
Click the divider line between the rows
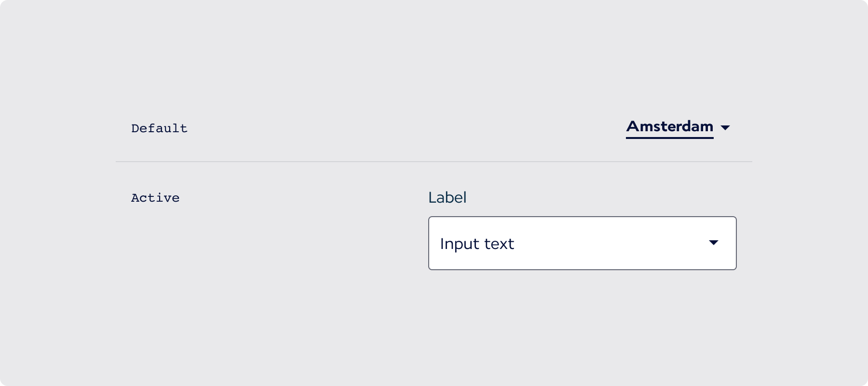click(434, 162)
